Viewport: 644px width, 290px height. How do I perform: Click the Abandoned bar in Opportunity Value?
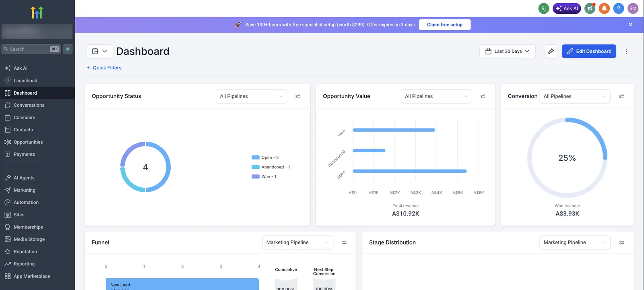coord(369,151)
